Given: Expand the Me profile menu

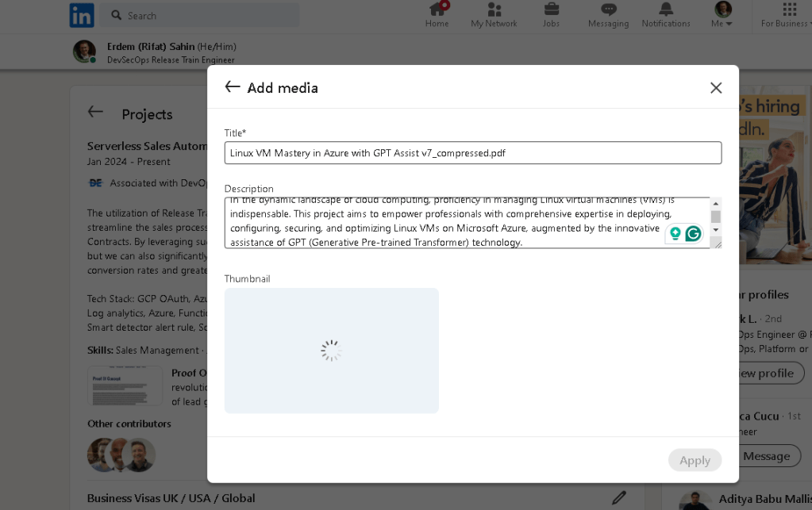Looking at the screenshot, I should (722, 23).
